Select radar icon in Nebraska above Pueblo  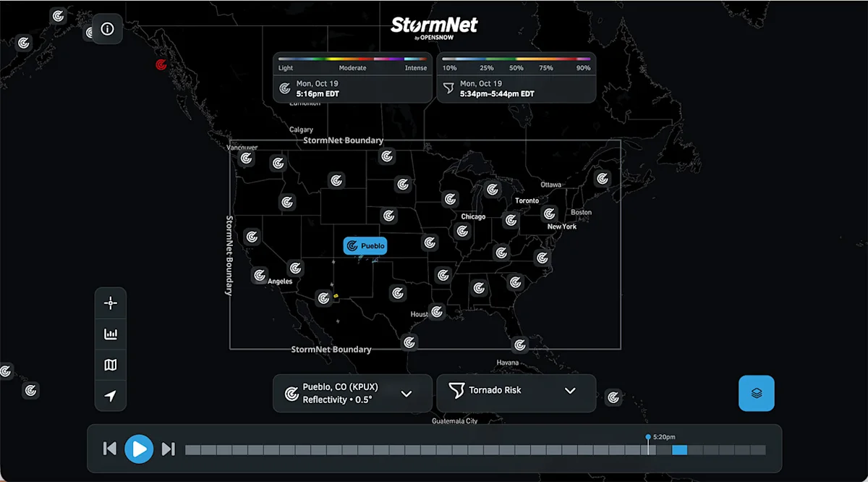point(389,216)
